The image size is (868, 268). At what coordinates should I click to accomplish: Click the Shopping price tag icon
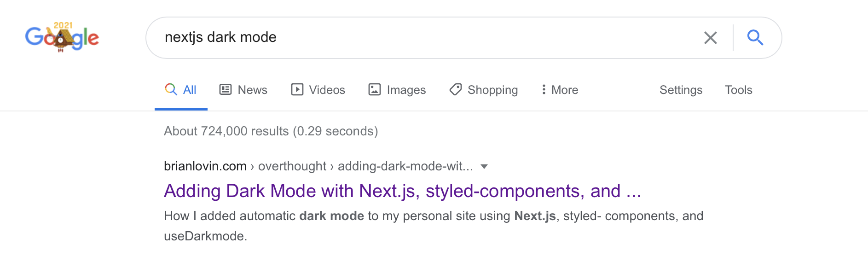click(456, 89)
